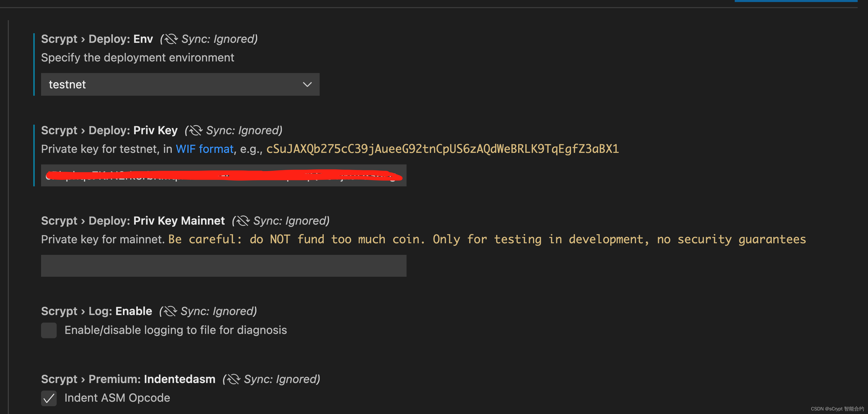Click the Sync: Ignored icon beside Priv Key Mainnet
Image resolution: width=868 pixels, height=414 pixels.
[x=241, y=221]
